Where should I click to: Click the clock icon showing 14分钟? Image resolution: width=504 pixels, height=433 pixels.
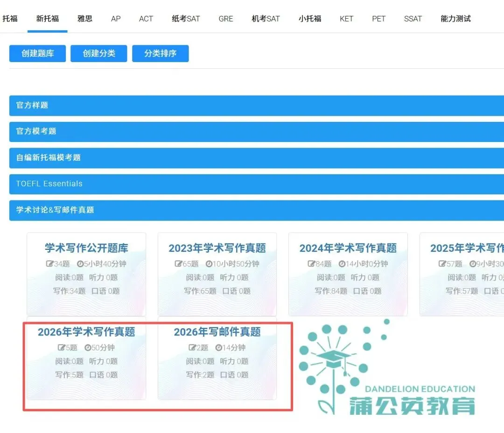tap(219, 348)
